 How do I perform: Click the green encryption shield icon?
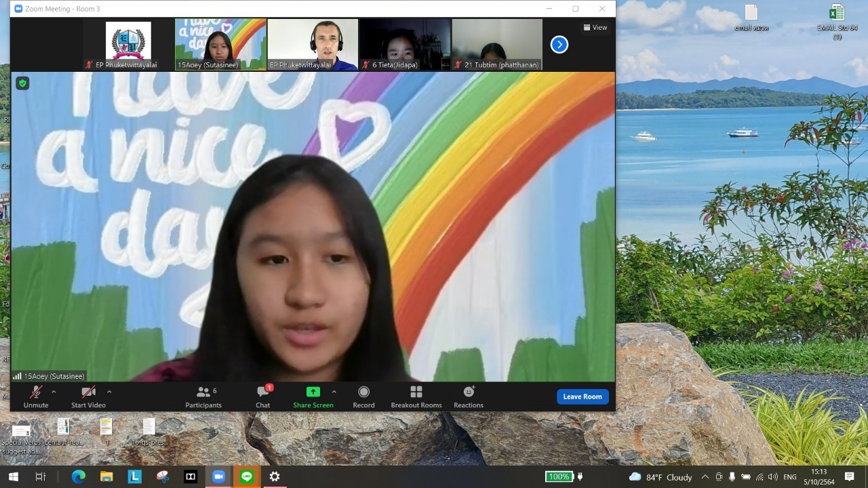click(22, 83)
